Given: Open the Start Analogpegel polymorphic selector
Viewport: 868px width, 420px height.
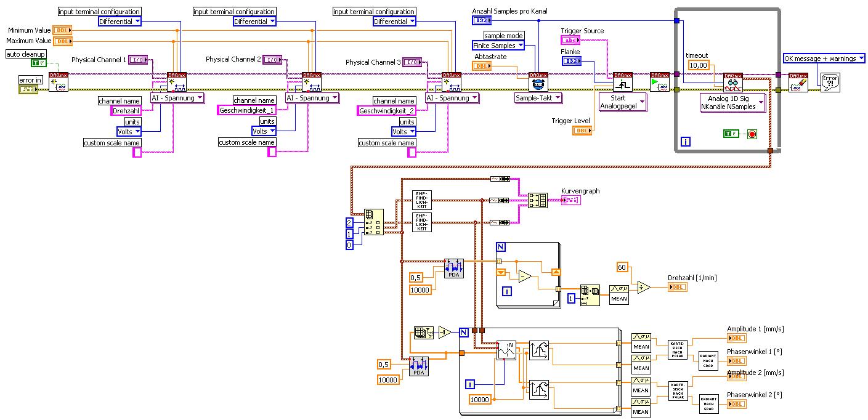Looking at the screenshot, I should pos(623,102).
